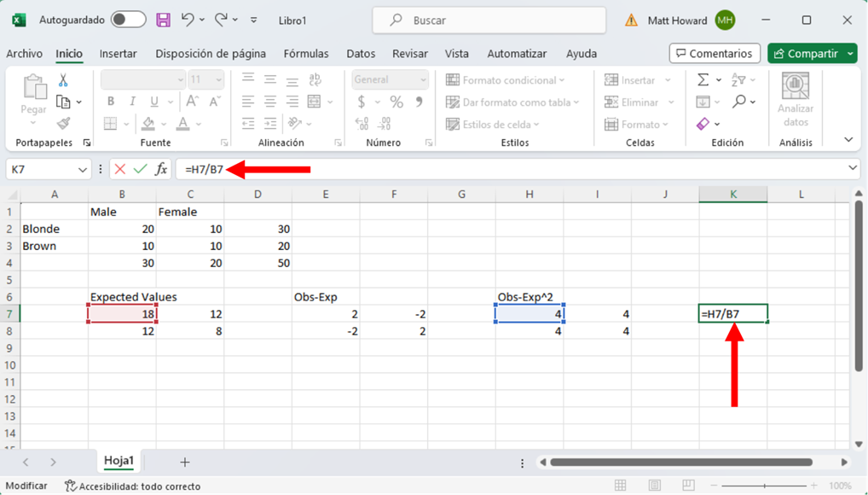Click the Save icon in title bar
Screen dimensions: 868x495
[x=163, y=20]
